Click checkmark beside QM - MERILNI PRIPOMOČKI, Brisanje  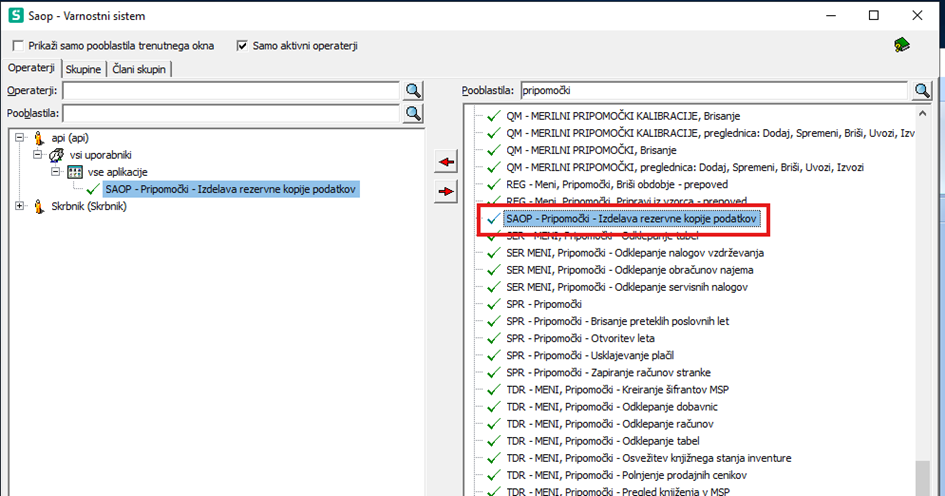(494, 150)
